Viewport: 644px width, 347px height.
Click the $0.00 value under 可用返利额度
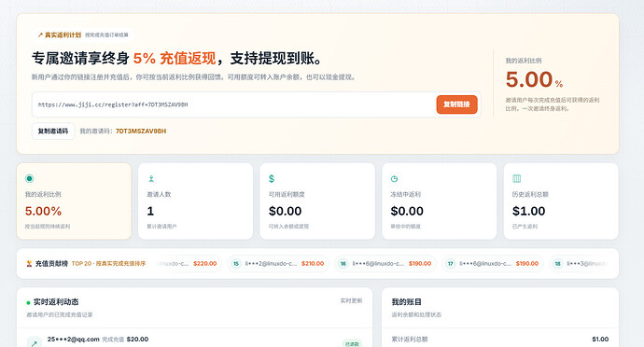click(x=285, y=211)
